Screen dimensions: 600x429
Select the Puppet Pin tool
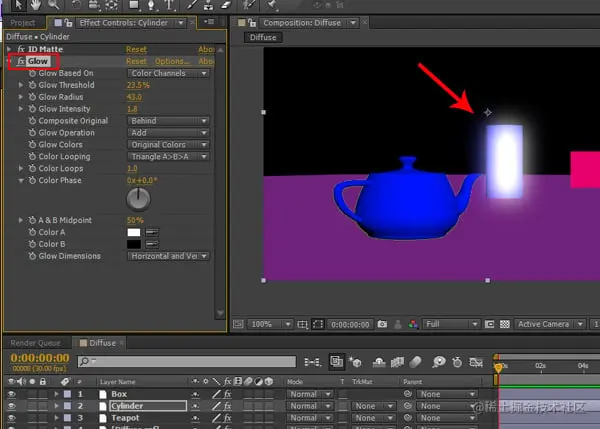(x=271, y=5)
